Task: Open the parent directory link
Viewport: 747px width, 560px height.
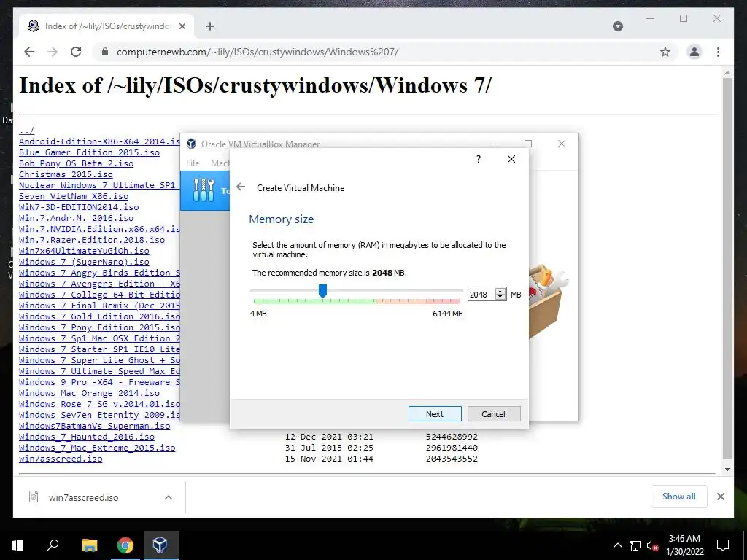Action: pyautogui.click(x=27, y=131)
